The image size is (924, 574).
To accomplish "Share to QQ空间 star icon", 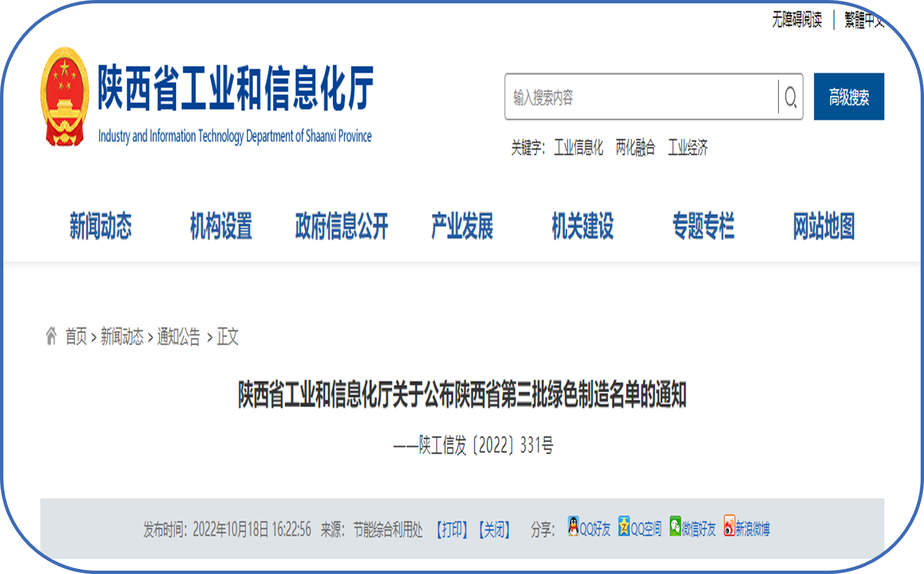I will point(624,526).
